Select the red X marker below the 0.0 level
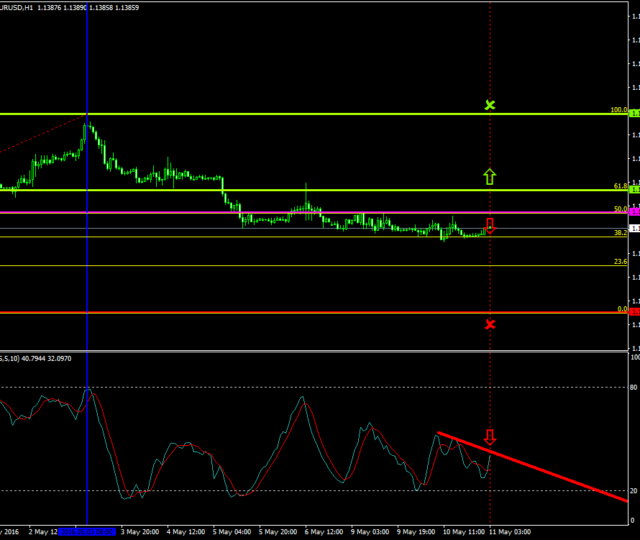Viewport: 640px width, 540px height. [490, 324]
